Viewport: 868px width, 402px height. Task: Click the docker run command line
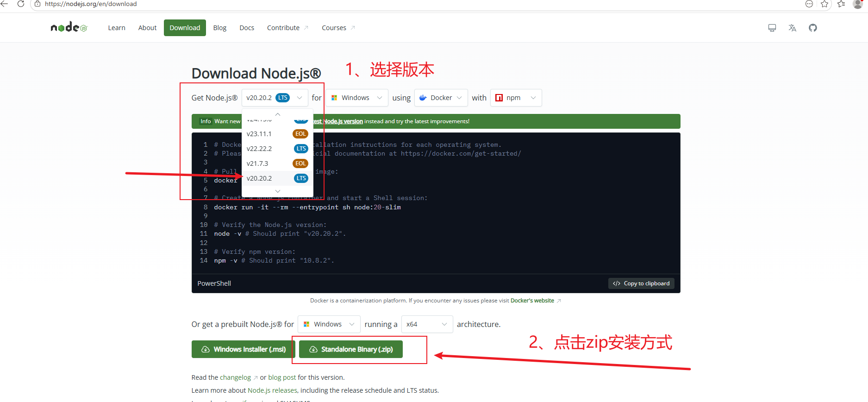307,207
